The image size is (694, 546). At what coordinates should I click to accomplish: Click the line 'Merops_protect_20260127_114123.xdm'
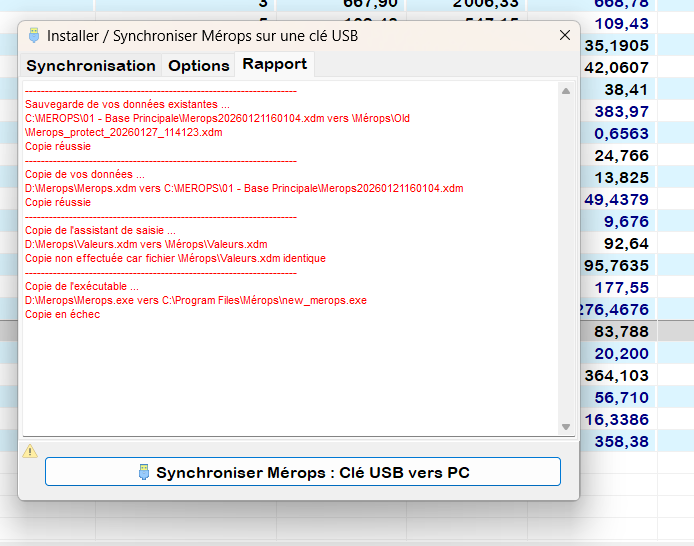124,132
